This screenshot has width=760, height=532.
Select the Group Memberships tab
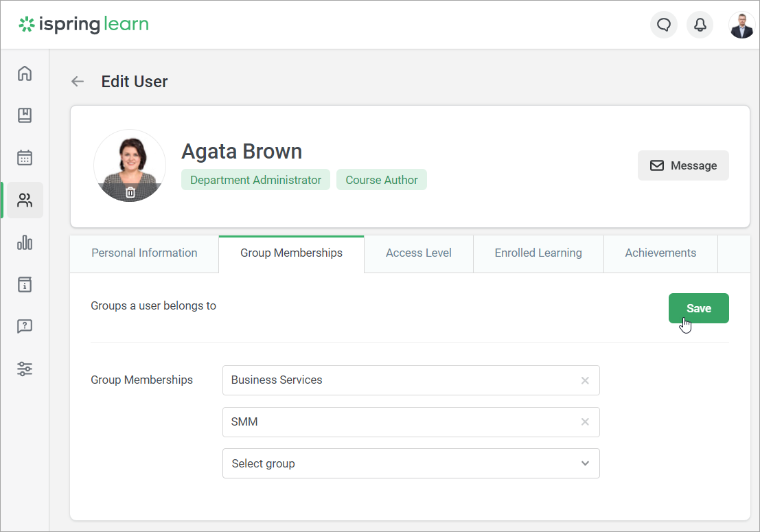click(x=291, y=253)
